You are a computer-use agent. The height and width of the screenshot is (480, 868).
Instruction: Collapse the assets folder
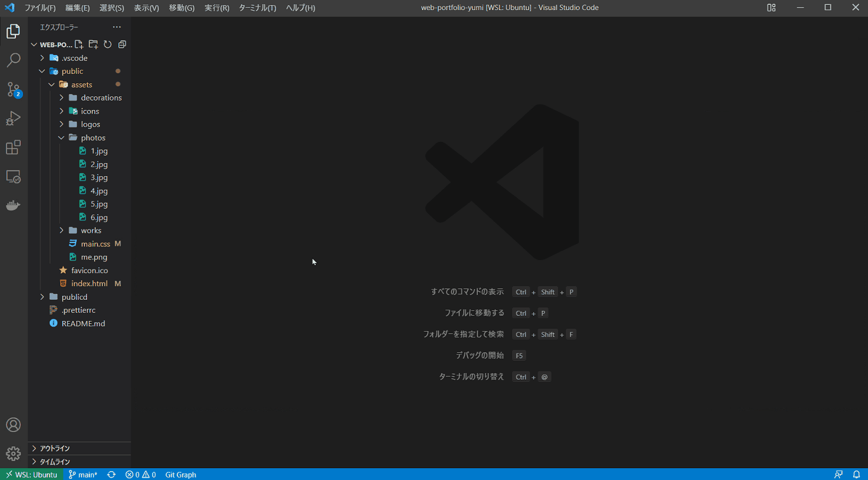pos(79,85)
